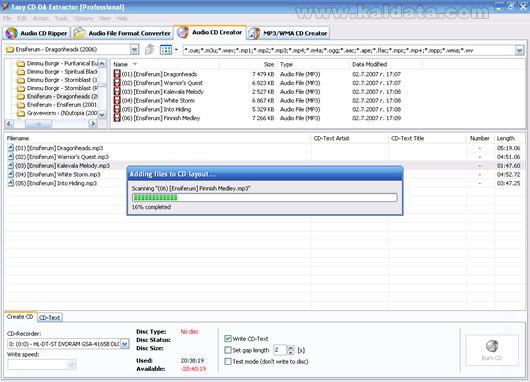Image resolution: width=530 pixels, height=382 pixels.
Task: Open the MP3/WMA CD Creator tab
Action: (x=288, y=33)
